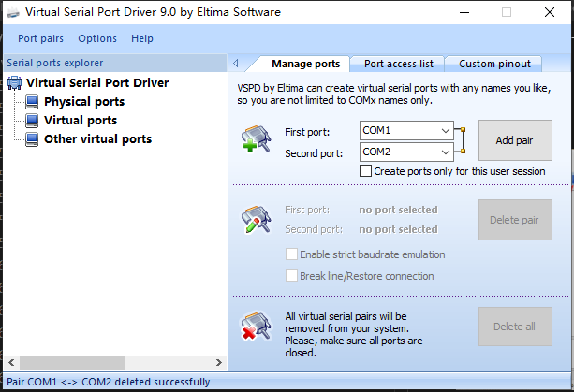The height and width of the screenshot is (392, 574).
Task: Click the app icon in the title bar
Action: click(x=13, y=12)
